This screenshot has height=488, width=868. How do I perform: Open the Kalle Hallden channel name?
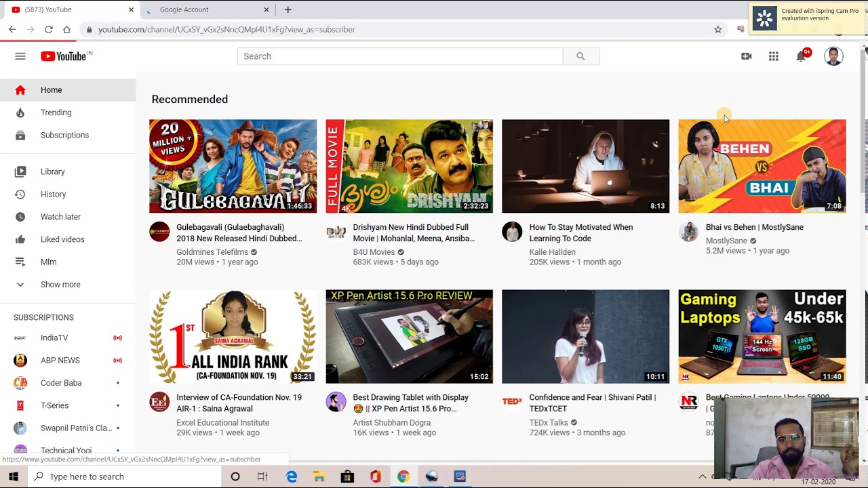(x=552, y=252)
